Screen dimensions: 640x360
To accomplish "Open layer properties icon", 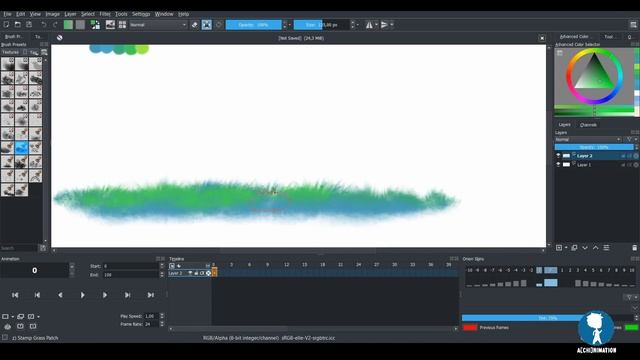I will click(607, 248).
